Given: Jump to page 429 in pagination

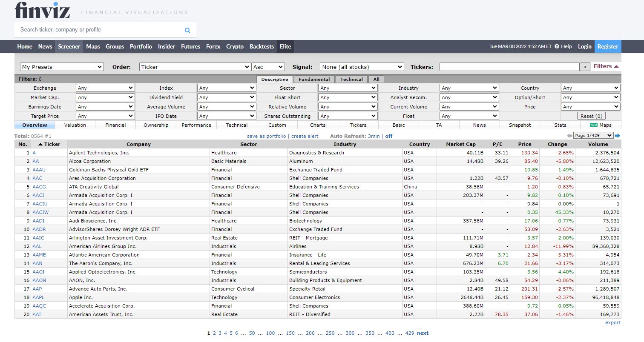Looking at the screenshot, I should point(410,333).
